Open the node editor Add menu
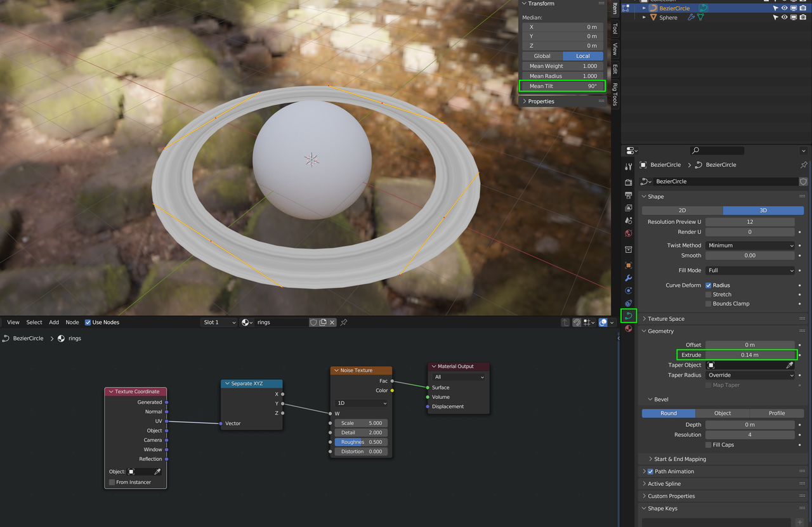The height and width of the screenshot is (527, 812). coord(54,322)
